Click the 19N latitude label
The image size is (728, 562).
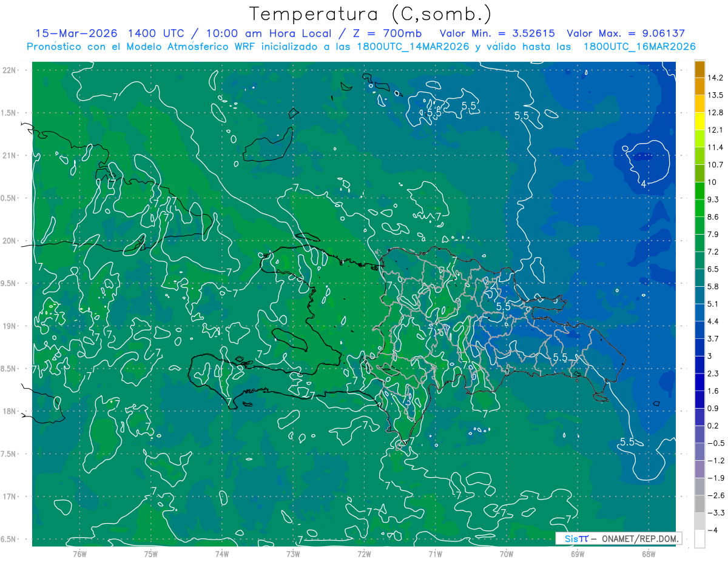(x=10, y=326)
